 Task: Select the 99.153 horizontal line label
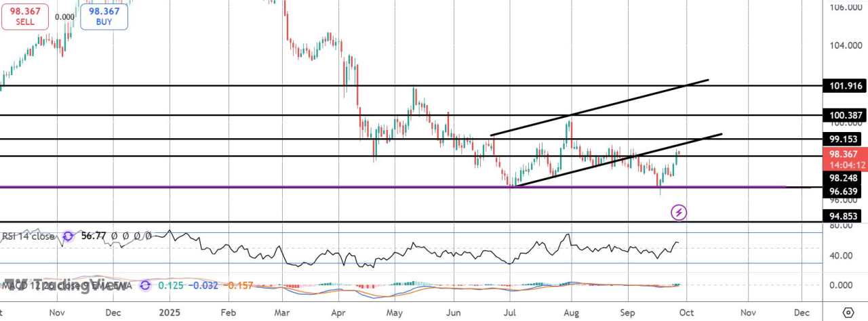[x=844, y=139]
